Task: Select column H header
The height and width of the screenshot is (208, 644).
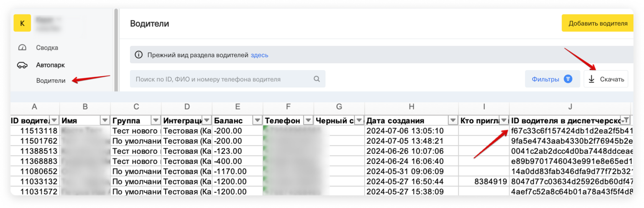Action: [x=411, y=107]
